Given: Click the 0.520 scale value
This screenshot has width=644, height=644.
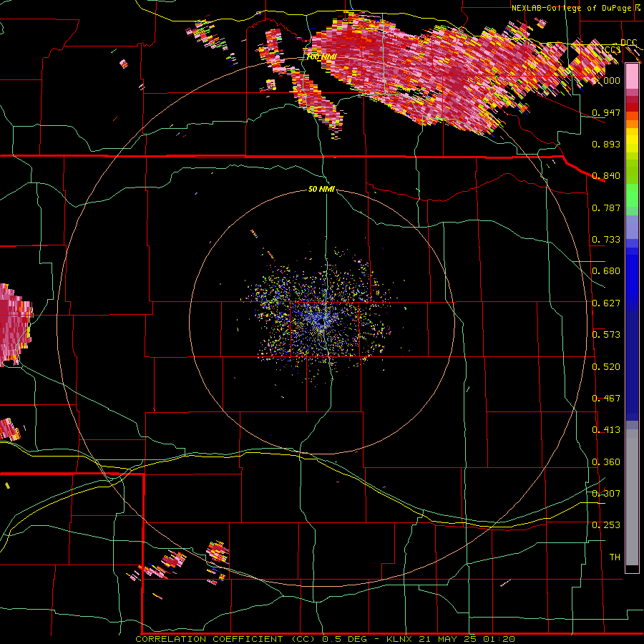Looking at the screenshot, I should [x=606, y=367].
